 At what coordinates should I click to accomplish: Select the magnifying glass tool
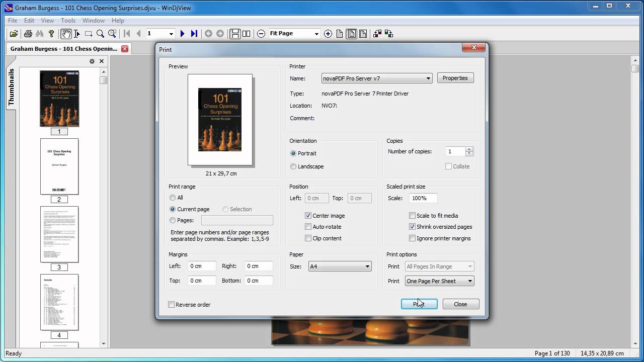[100, 34]
